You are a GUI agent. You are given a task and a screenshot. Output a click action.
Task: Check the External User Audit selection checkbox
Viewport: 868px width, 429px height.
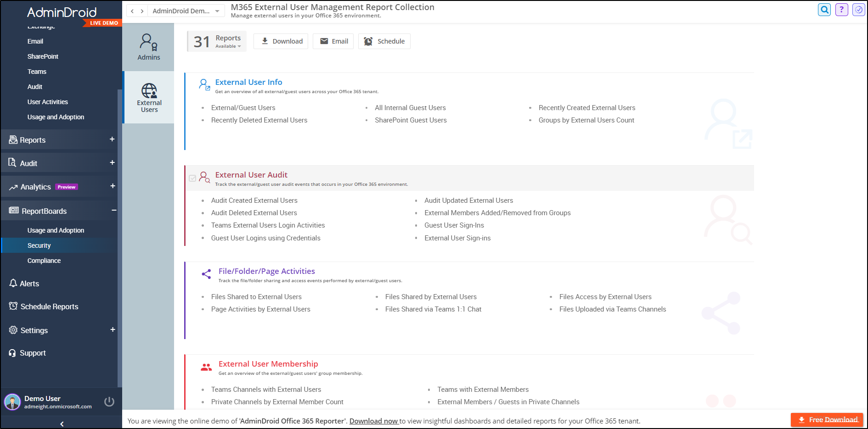point(193,178)
